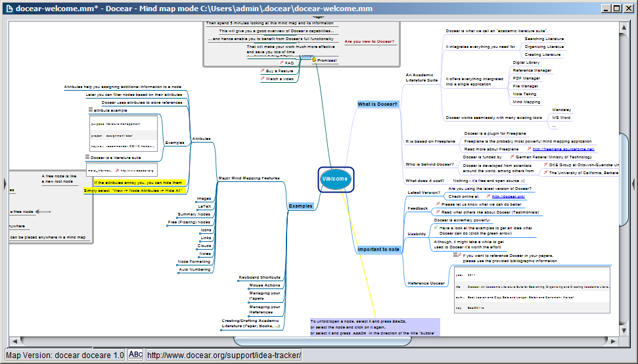Click the vertical scrollbar thumb
Viewport: 638px width, 364px height.
[x=624, y=179]
